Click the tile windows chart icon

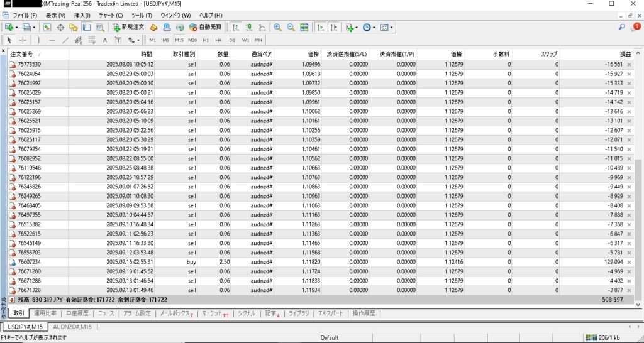[x=304, y=28]
